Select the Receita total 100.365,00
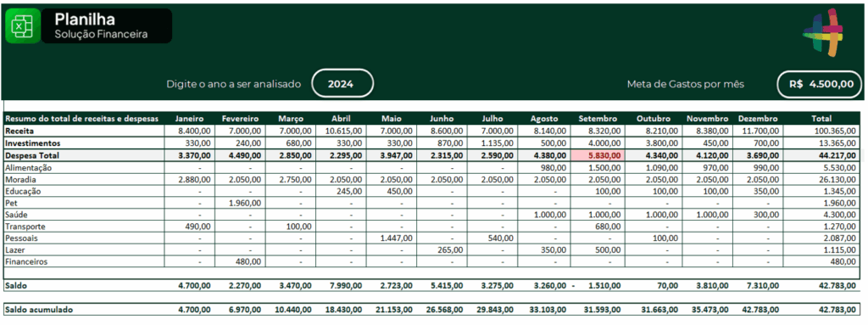 click(x=822, y=131)
